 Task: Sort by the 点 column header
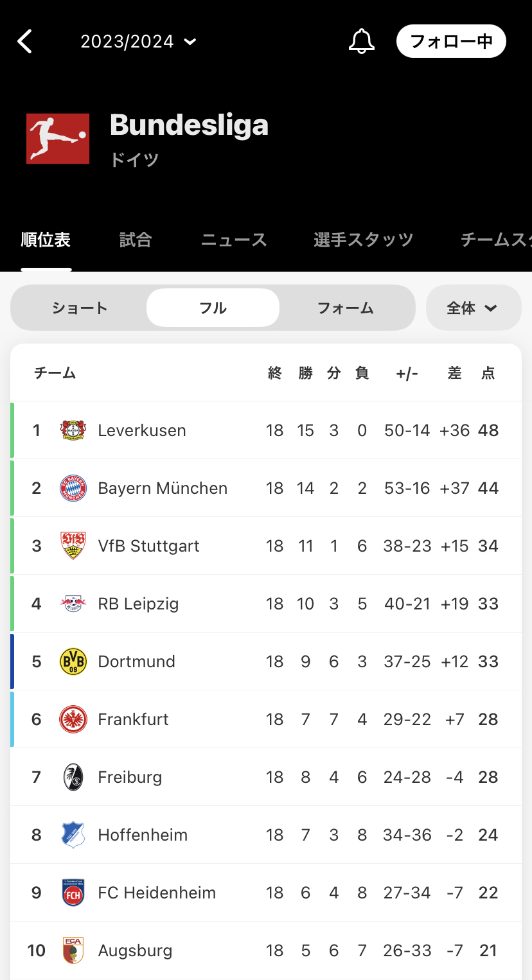pyautogui.click(x=488, y=373)
